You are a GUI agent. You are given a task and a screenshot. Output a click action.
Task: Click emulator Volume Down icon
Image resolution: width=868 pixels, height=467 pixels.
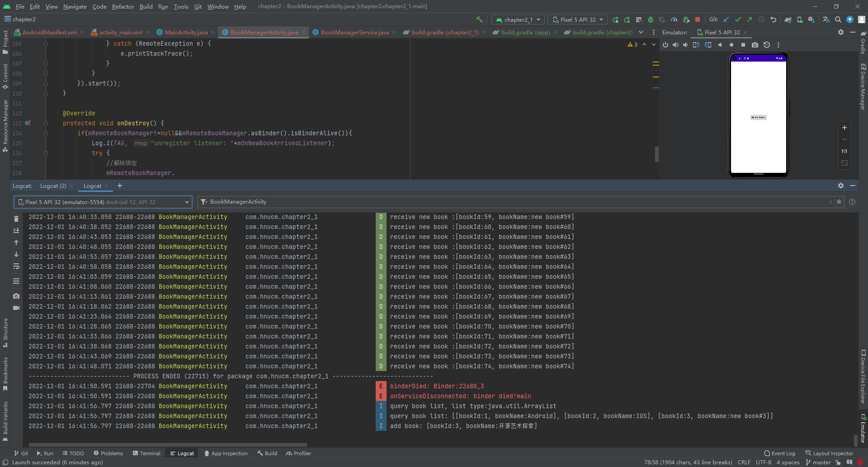point(685,45)
